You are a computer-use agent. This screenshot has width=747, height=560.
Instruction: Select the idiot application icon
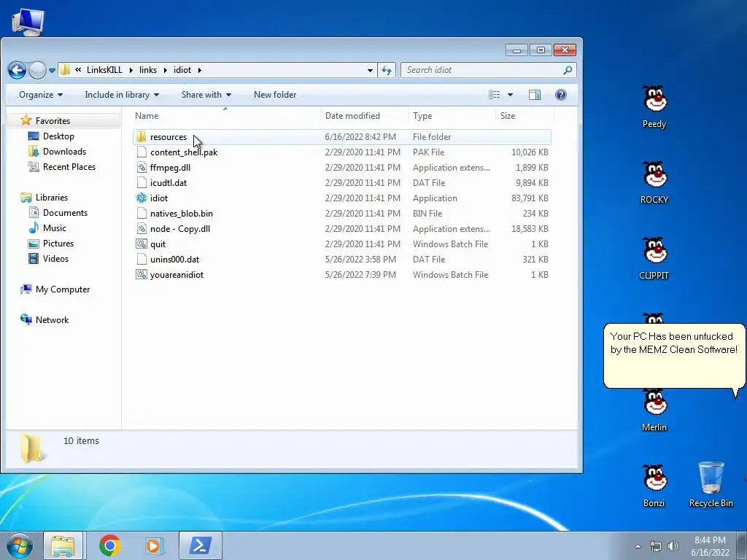click(142, 198)
